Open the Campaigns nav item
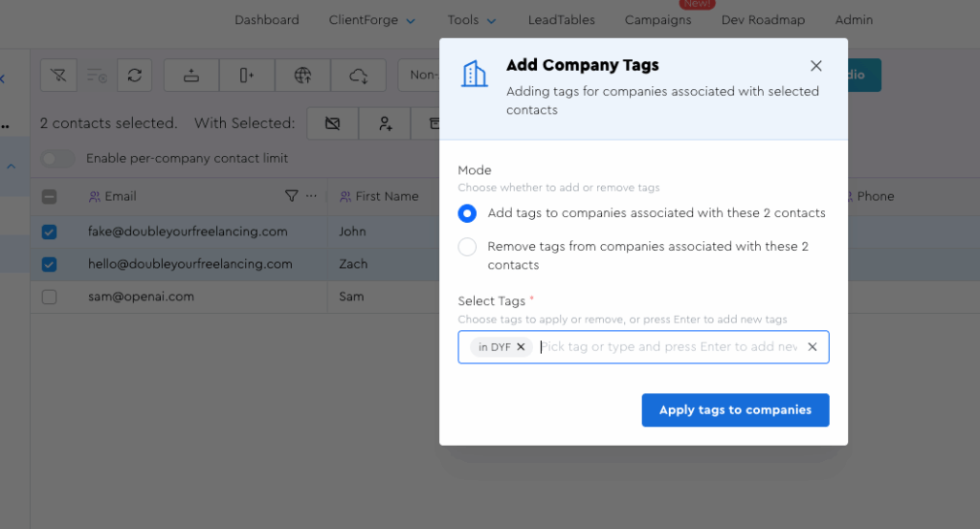The height and width of the screenshot is (529, 980). [x=657, y=20]
